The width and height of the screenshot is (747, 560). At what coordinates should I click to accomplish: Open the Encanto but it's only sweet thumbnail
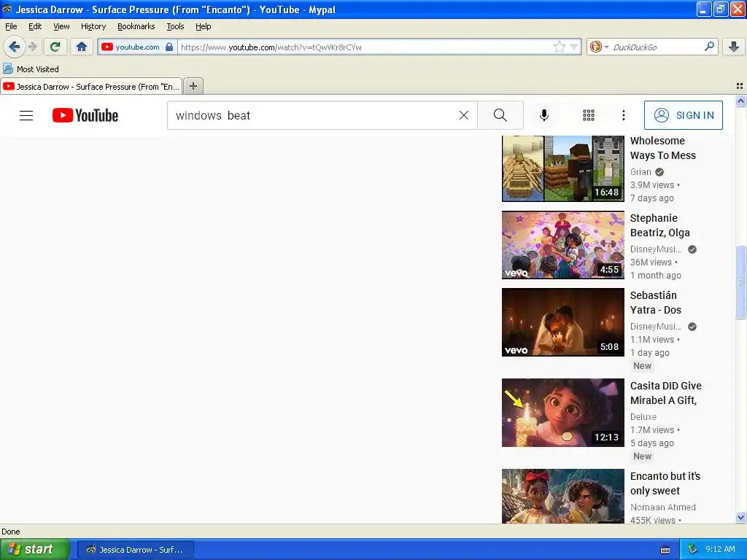point(563,496)
